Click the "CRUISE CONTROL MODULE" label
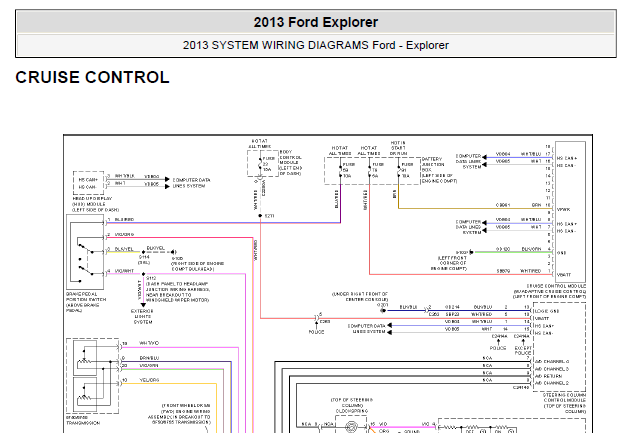 (556, 286)
